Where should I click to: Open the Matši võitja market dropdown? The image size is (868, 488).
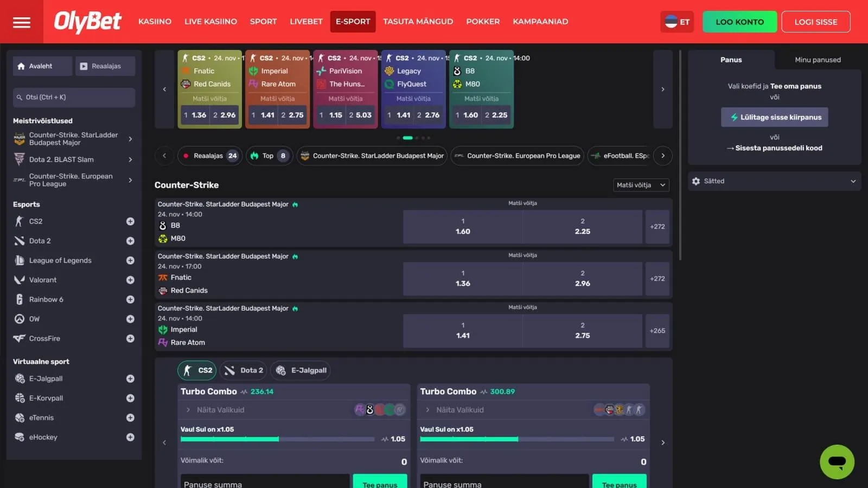click(x=641, y=185)
